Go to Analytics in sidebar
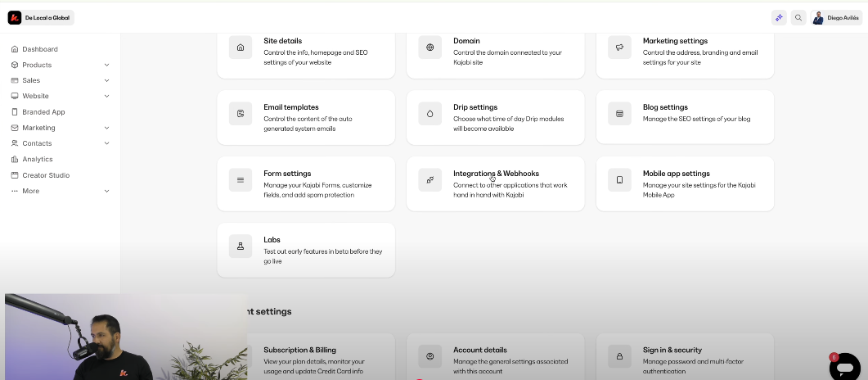Image resolution: width=868 pixels, height=380 pixels. click(37, 160)
